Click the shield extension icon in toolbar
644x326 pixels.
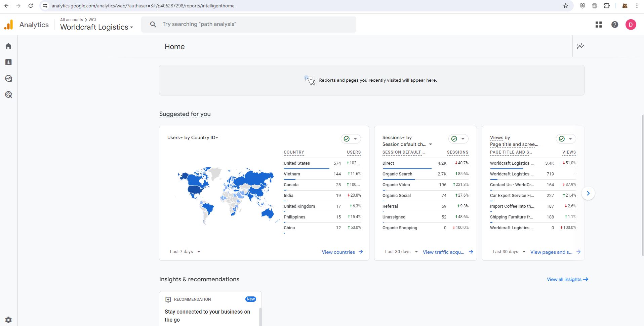click(582, 6)
